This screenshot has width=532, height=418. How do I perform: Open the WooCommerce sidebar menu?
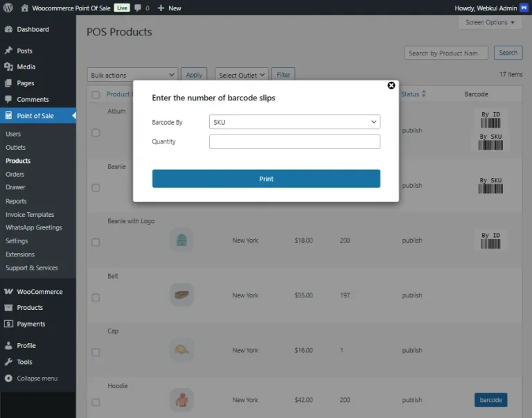pos(39,292)
